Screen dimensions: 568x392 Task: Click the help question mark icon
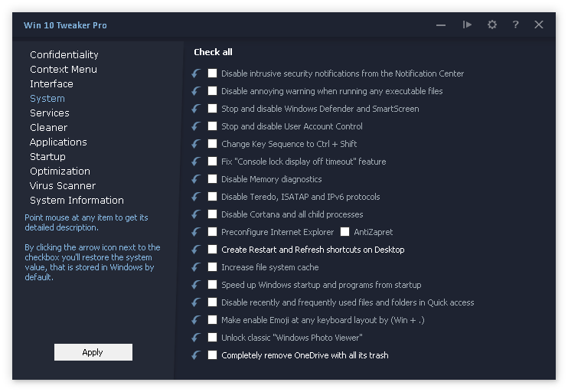pos(515,24)
